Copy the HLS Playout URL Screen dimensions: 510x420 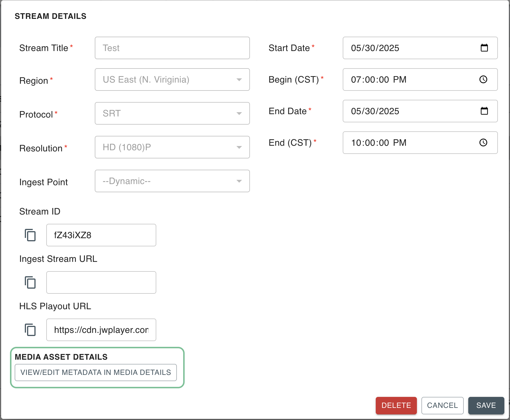pos(30,330)
